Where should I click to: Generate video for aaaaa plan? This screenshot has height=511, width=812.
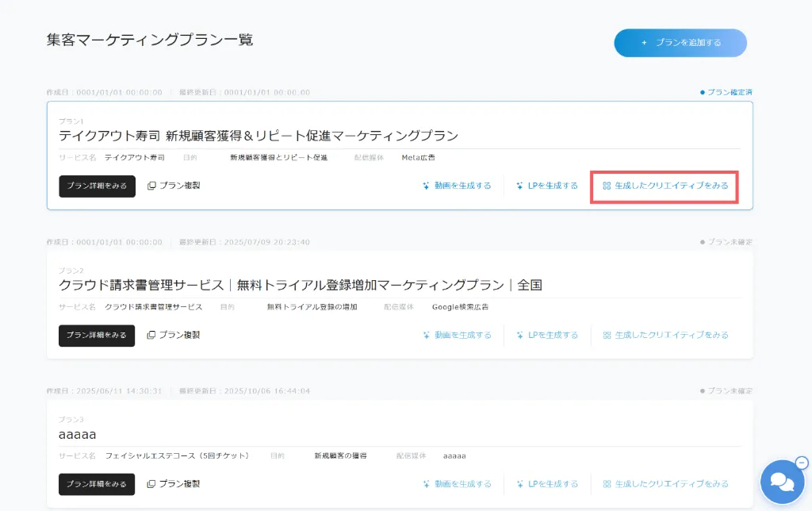tap(457, 483)
